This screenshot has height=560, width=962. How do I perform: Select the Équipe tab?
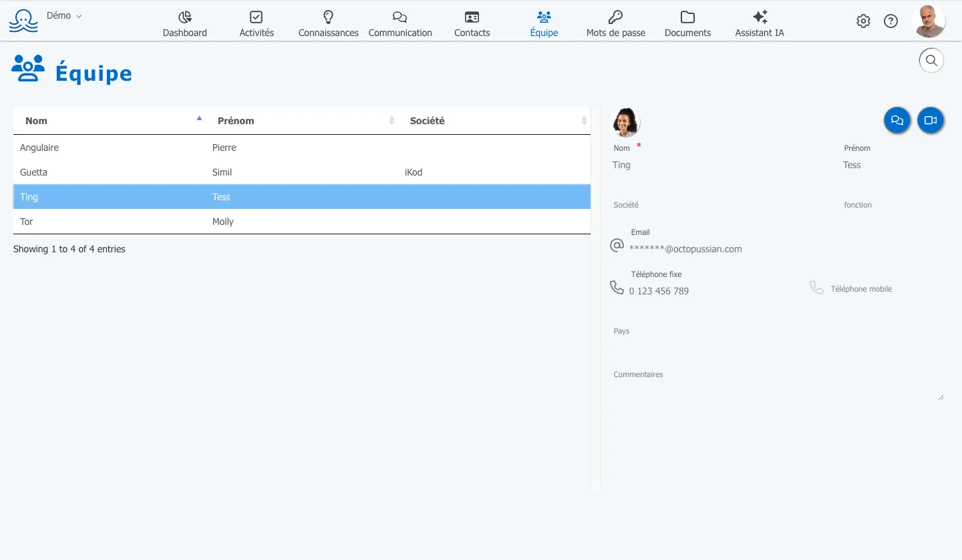[x=544, y=24]
